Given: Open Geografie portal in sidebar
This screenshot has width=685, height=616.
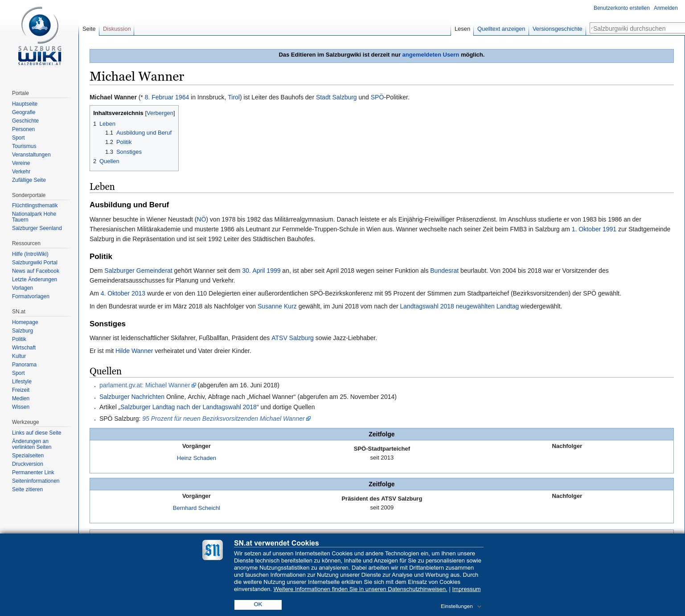Looking at the screenshot, I should pyautogui.click(x=24, y=112).
